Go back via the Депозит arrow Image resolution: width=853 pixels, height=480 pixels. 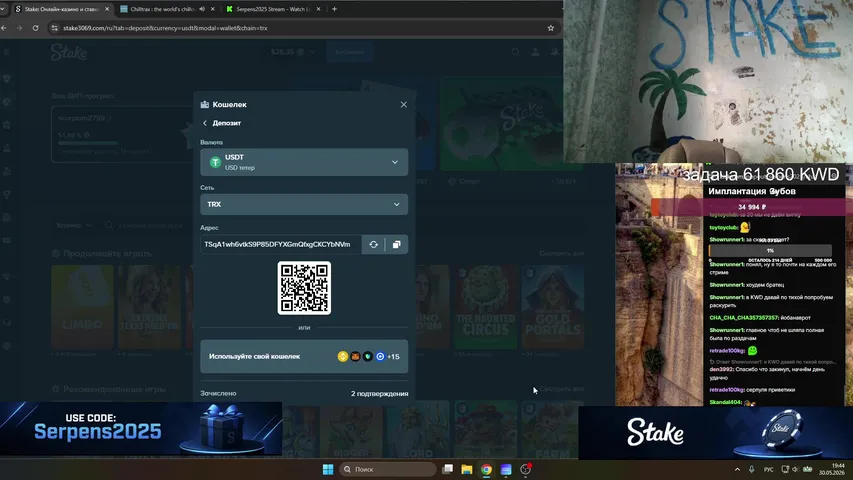click(x=205, y=123)
